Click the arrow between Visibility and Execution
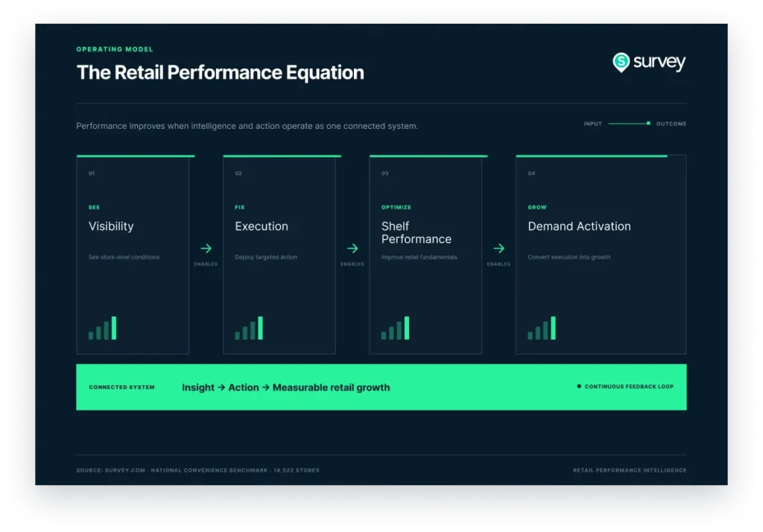This screenshot has height=532, width=763. (206, 248)
